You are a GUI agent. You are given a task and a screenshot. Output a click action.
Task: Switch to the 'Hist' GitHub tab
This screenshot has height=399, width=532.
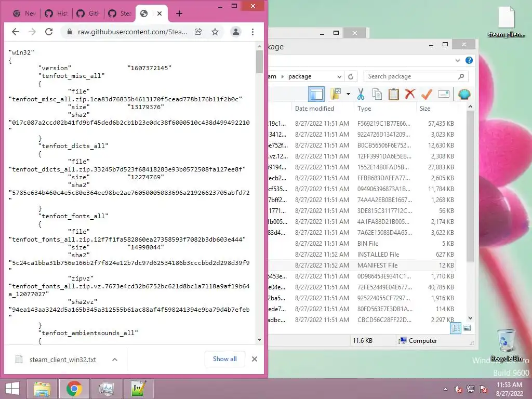[x=56, y=14]
